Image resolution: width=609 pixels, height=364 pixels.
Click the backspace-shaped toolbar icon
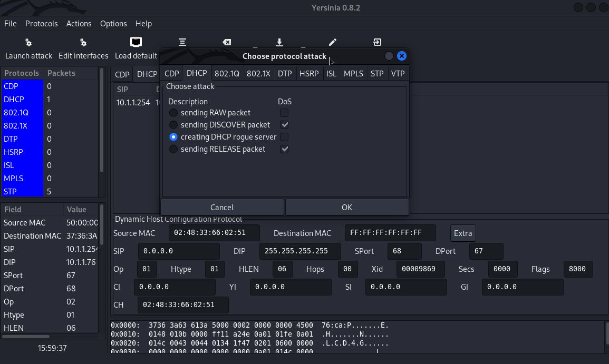coord(226,42)
